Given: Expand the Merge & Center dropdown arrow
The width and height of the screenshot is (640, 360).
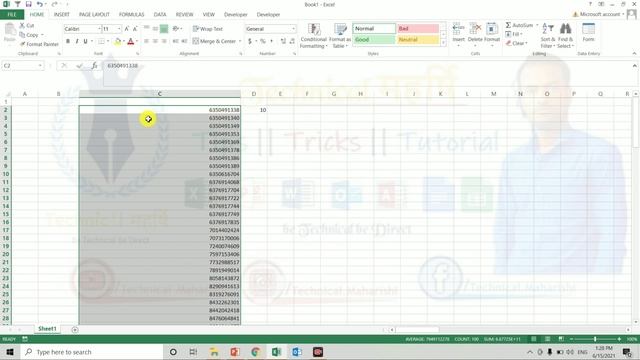Looking at the screenshot, I should [x=240, y=41].
